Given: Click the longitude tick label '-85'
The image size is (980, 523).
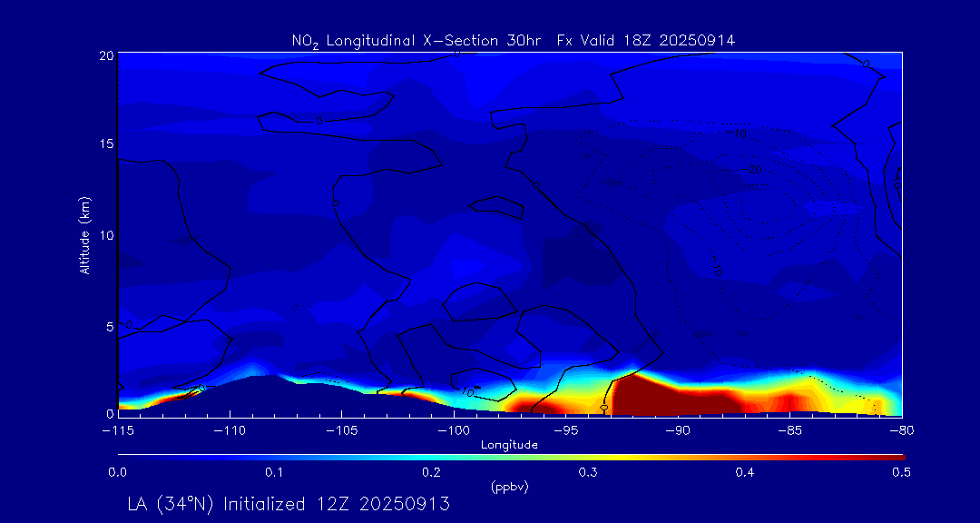Looking at the screenshot, I should coord(790,430).
